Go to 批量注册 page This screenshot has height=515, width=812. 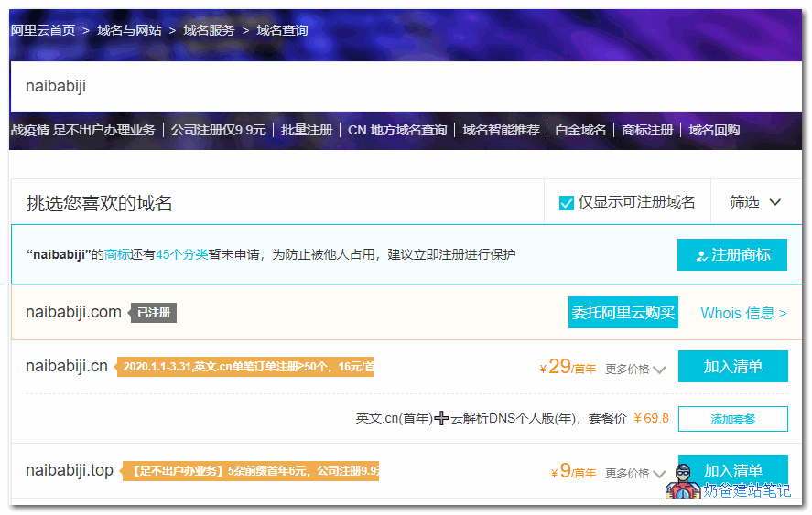pyautogui.click(x=307, y=130)
